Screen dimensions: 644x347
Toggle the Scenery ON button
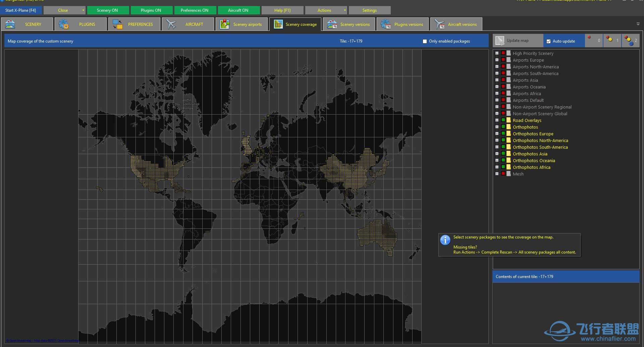pos(108,10)
